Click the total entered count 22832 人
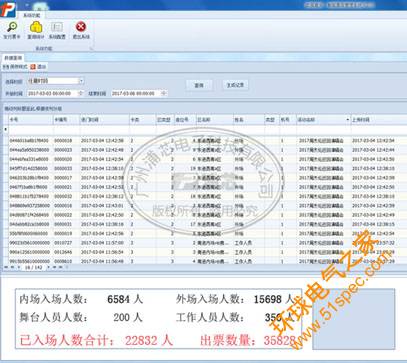This screenshot has height=363, width=407. [149, 340]
